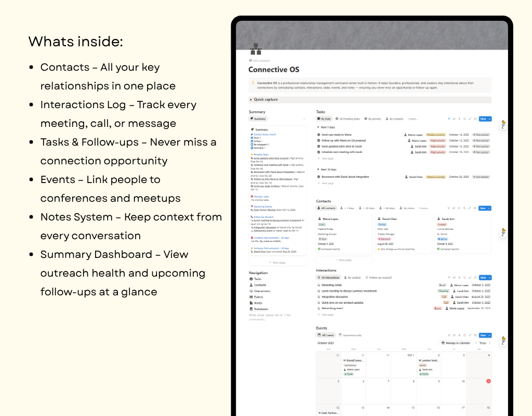The image size is (532, 416).
Task: Select Add comment icon above the title
Action: click(250, 60)
